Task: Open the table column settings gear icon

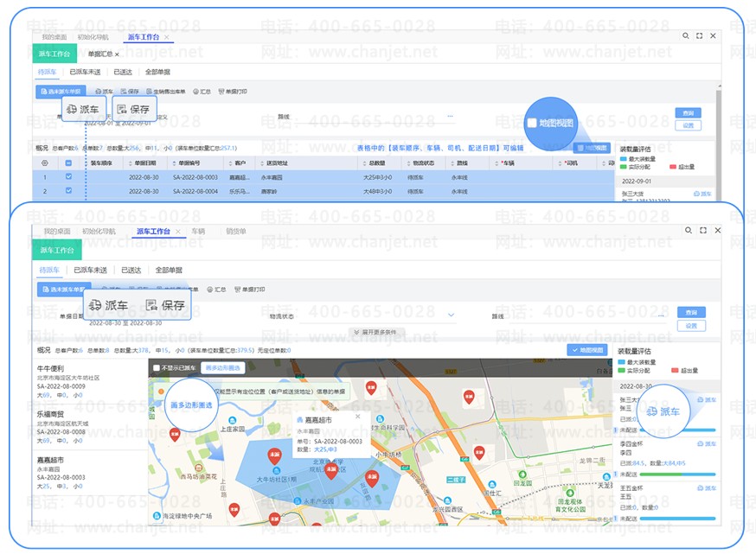Action: click(45, 162)
